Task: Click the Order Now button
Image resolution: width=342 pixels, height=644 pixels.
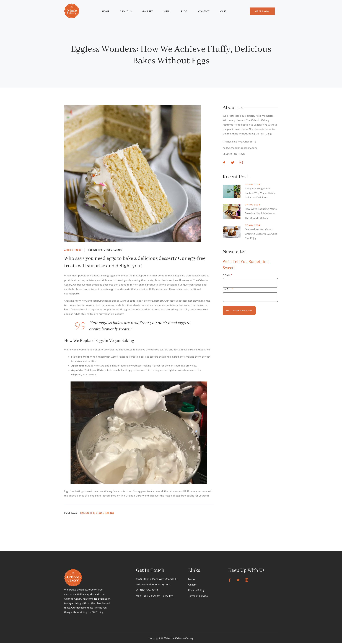Action: pos(262,11)
